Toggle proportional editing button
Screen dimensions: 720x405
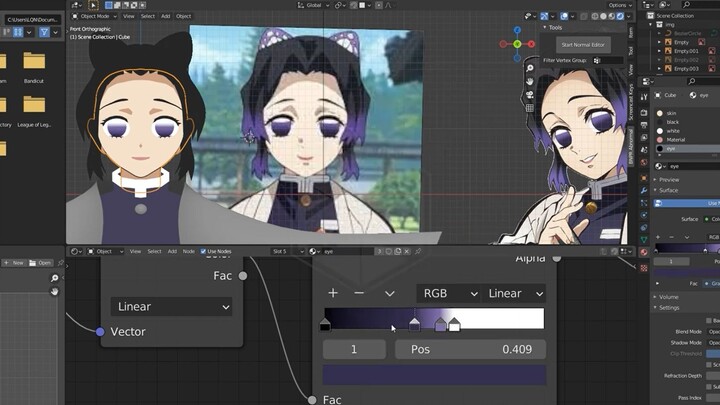point(379,5)
